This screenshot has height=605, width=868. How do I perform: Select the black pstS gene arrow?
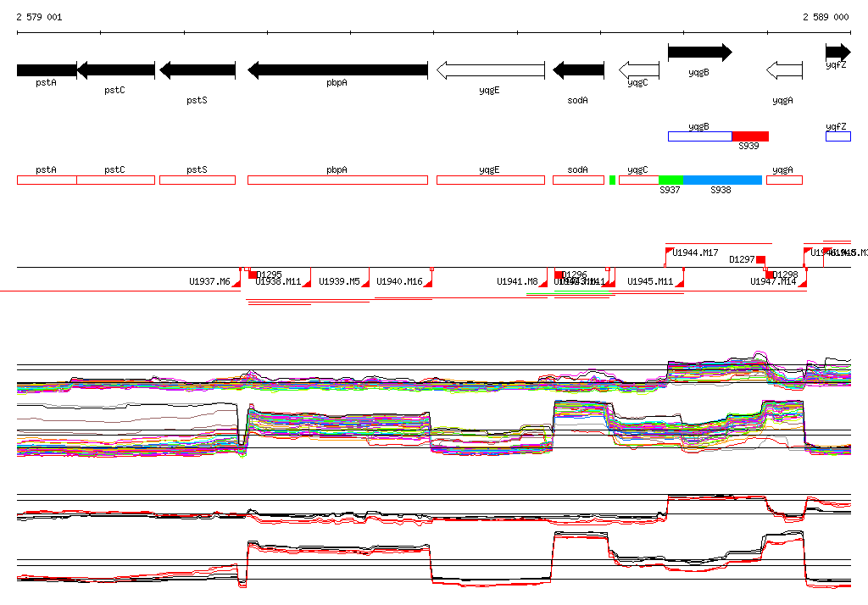click(198, 70)
